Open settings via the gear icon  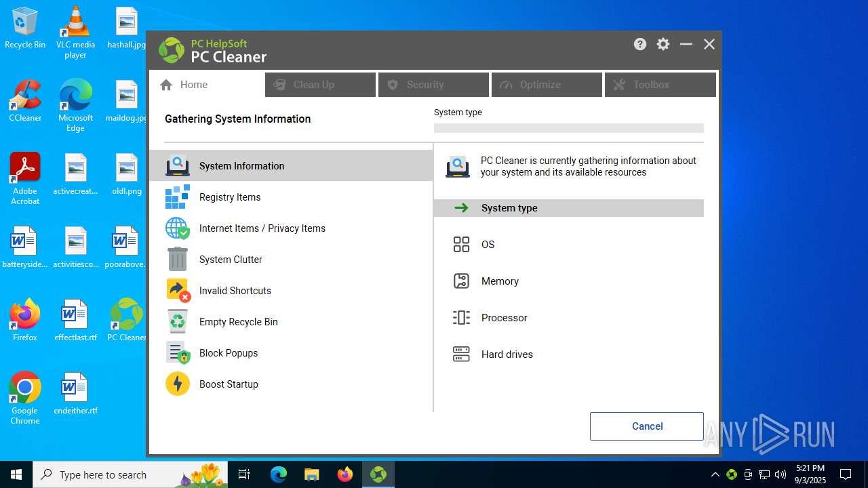[x=663, y=44]
